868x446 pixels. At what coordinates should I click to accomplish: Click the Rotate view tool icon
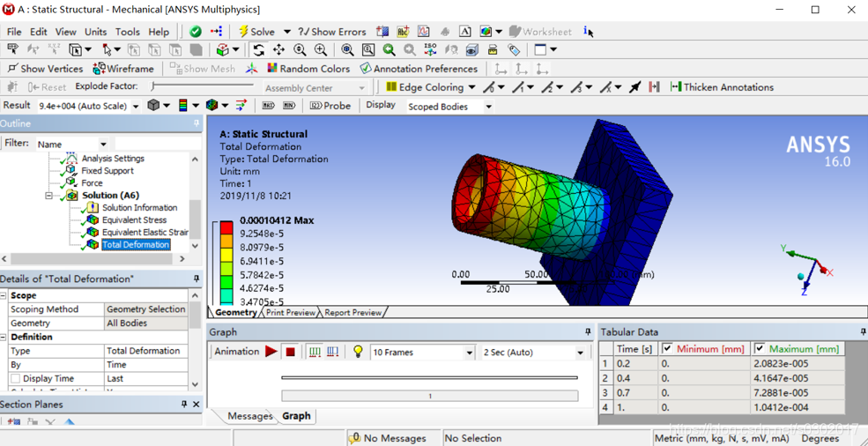tap(258, 50)
